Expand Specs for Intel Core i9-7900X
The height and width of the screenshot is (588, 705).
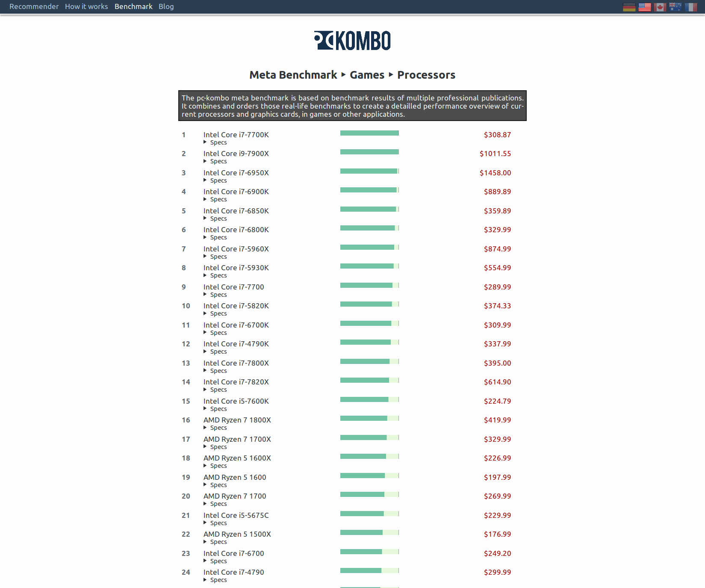click(x=215, y=161)
